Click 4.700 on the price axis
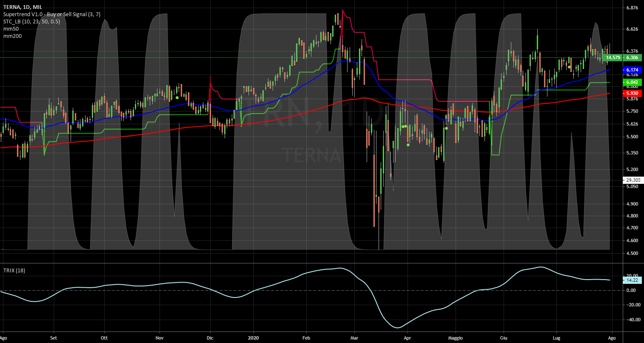644x343 pixels. (632, 228)
